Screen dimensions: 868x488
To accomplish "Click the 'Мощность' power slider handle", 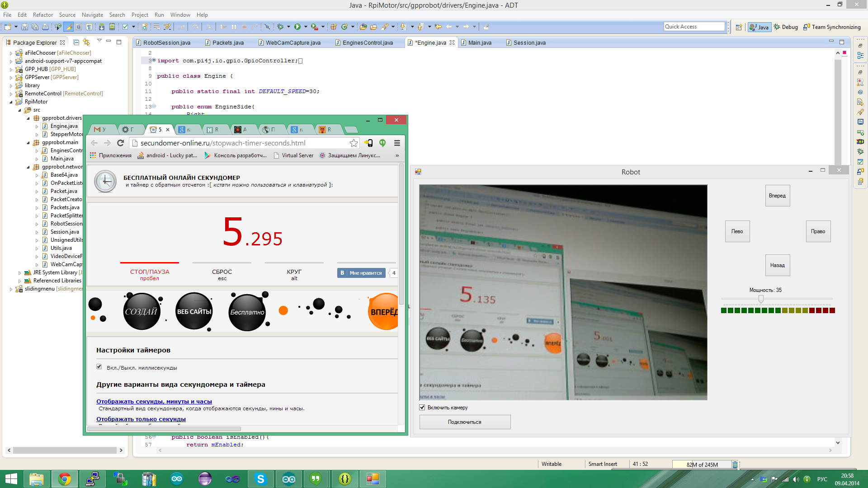I will 761,299.
